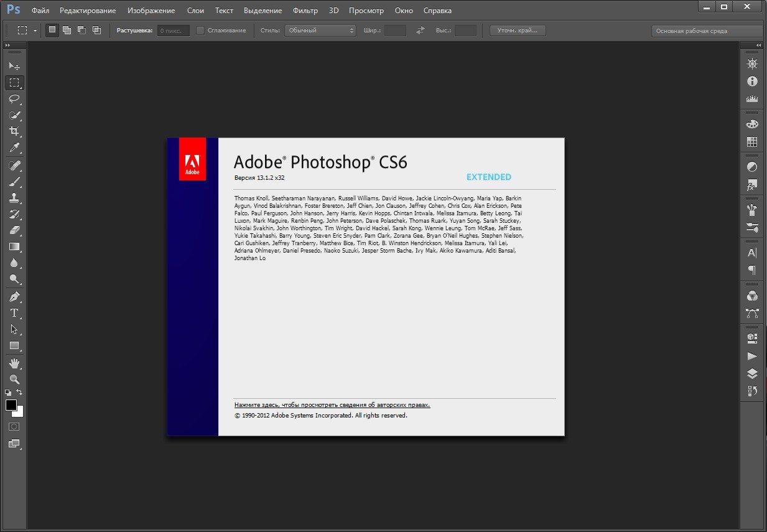Open the Справка menu
Viewport: 767px width, 532px height.
coord(437,11)
